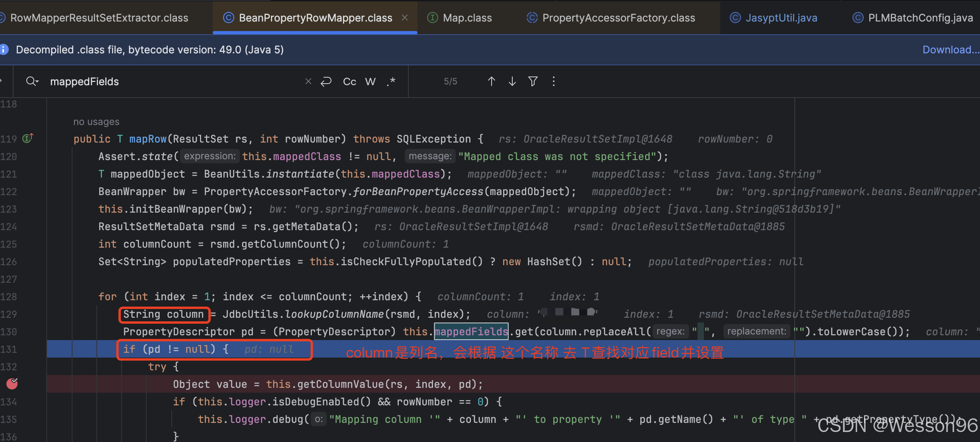Expand the collapsed panel chevron at far left
This screenshot has height=442, width=980.
(x=2, y=81)
